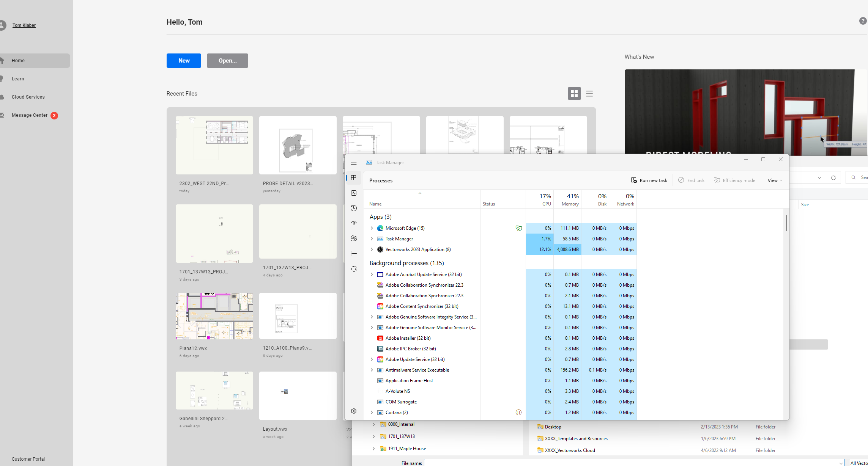Toggle Task Manager hamburger navigation menu
Viewport: 868px width, 466px height.
(354, 163)
